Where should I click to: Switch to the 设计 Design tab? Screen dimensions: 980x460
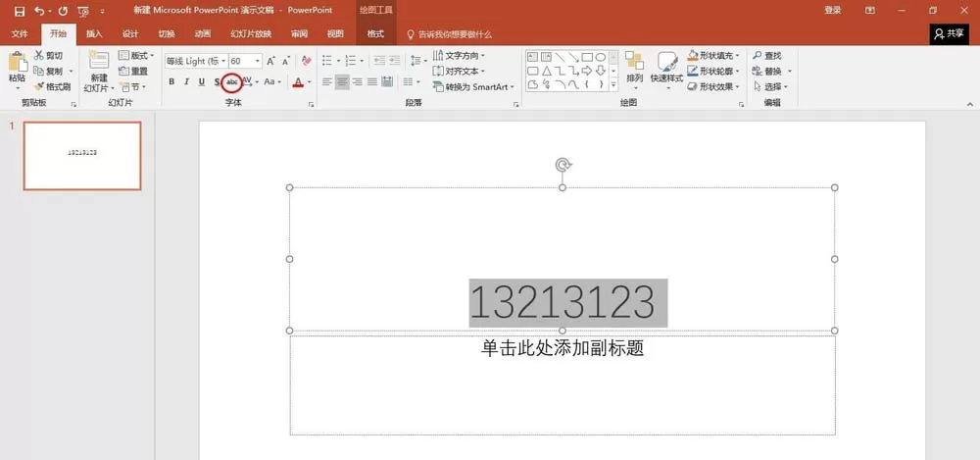coord(130,34)
